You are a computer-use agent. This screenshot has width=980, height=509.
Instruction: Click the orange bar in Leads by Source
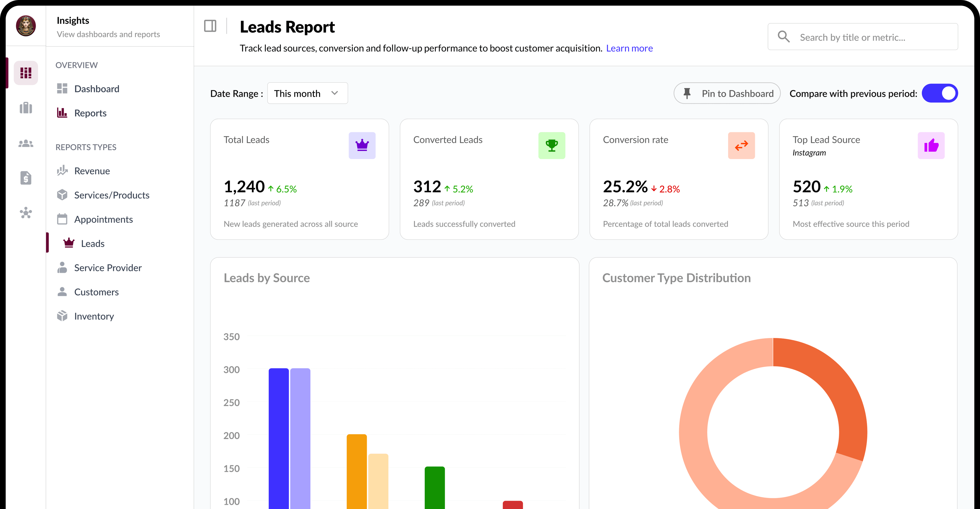pyautogui.click(x=357, y=471)
